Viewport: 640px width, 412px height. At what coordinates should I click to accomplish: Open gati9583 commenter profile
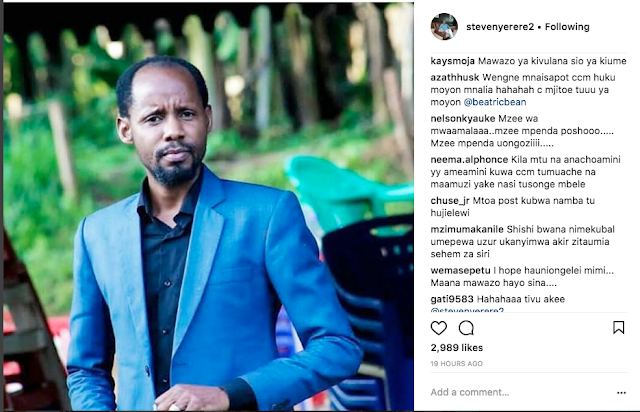point(452,299)
